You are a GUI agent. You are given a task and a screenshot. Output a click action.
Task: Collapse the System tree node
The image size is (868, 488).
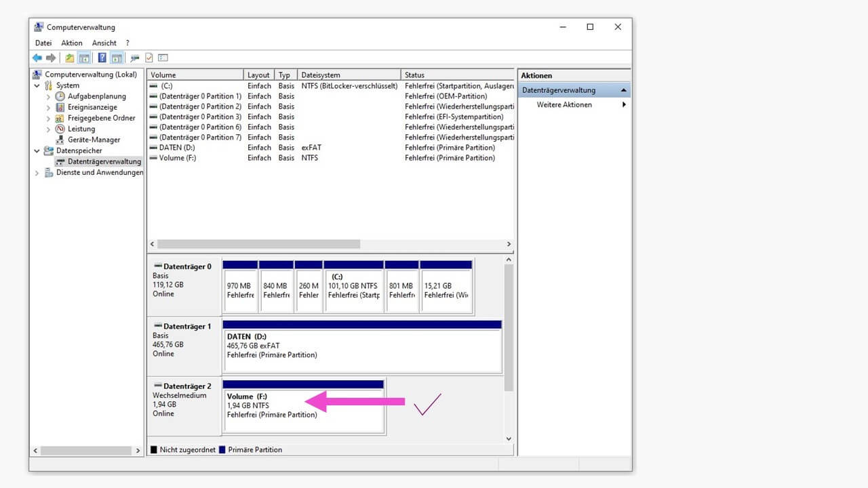(37, 85)
